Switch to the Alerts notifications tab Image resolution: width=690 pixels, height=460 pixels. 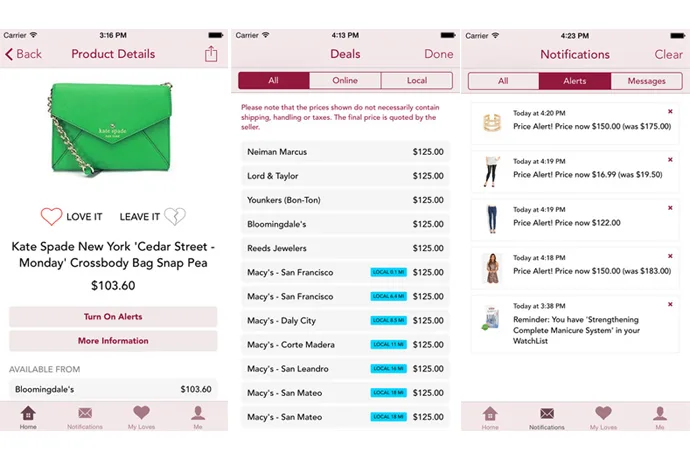(x=575, y=81)
